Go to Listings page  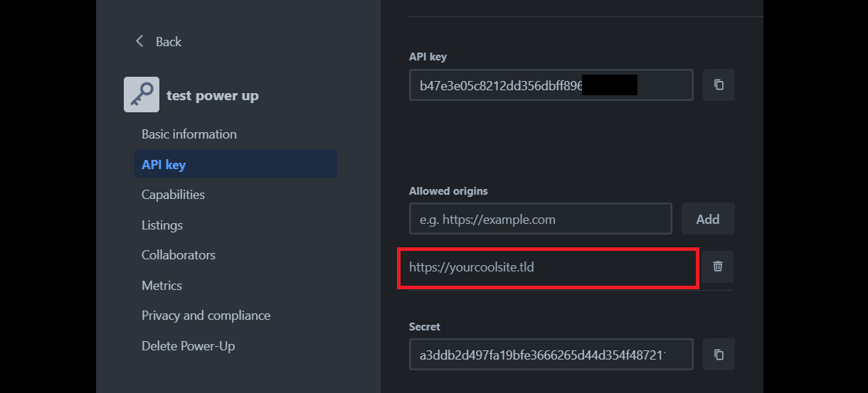coord(162,225)
